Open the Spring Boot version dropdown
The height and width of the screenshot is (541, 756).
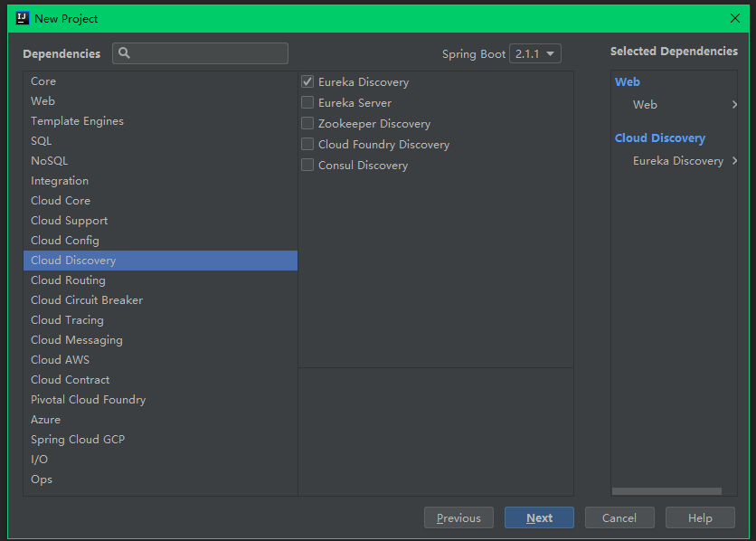[535, 53]
